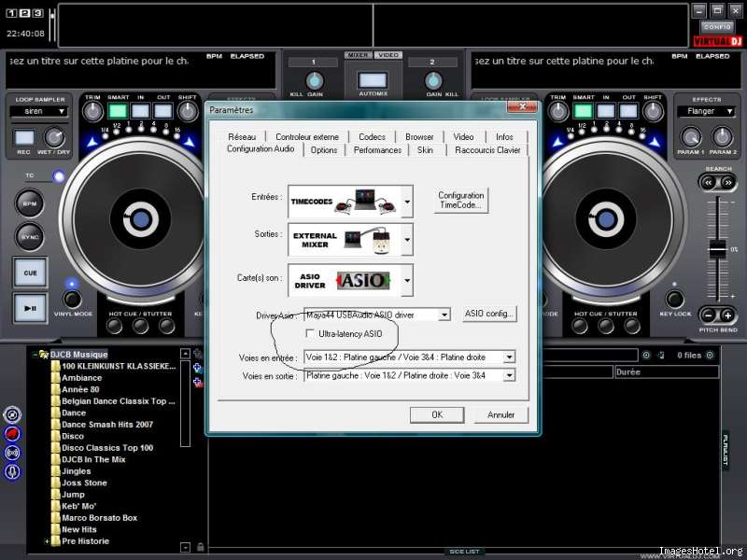Toggle the left deck SMART loop button

118,111
